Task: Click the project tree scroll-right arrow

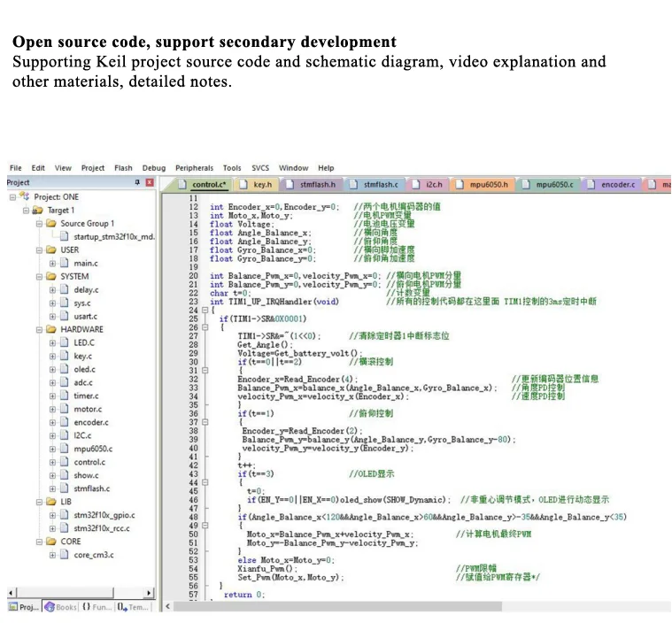Action: (149, 593)
